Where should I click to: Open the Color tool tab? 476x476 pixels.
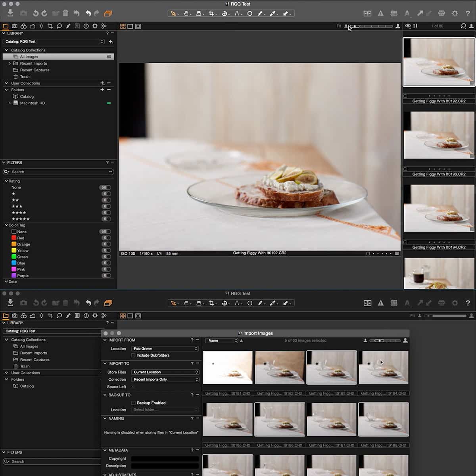click(x=23, y=26)
